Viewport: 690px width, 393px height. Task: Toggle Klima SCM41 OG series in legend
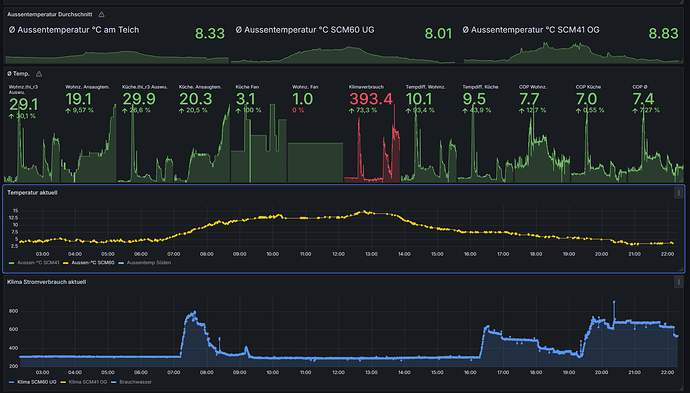point(88,382)
